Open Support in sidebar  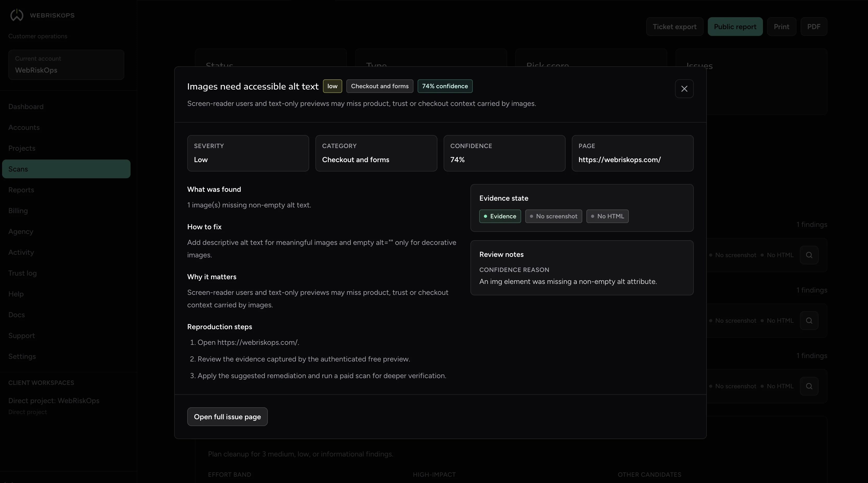point(66,336)
